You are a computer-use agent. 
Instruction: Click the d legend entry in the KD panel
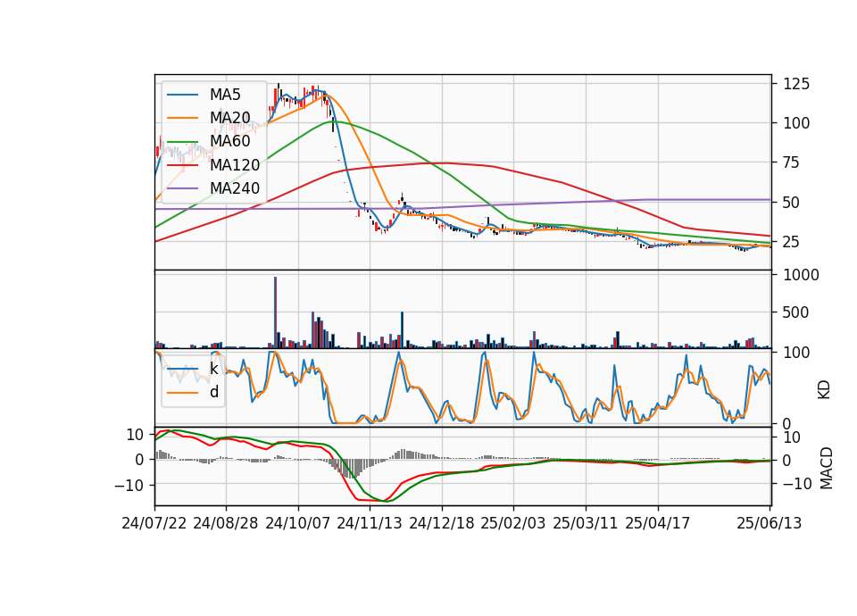[214, 392]
